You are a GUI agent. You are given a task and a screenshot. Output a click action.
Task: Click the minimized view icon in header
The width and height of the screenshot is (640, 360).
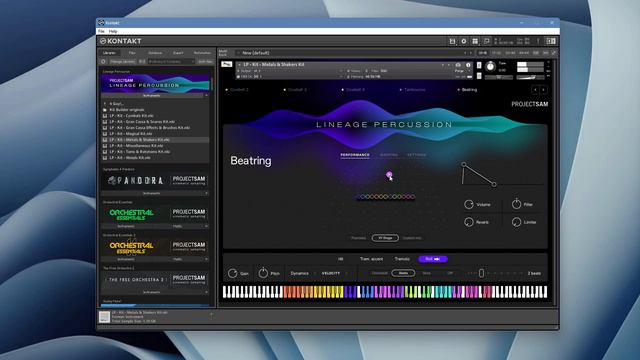pyautogui.click(x=487, y=41)
